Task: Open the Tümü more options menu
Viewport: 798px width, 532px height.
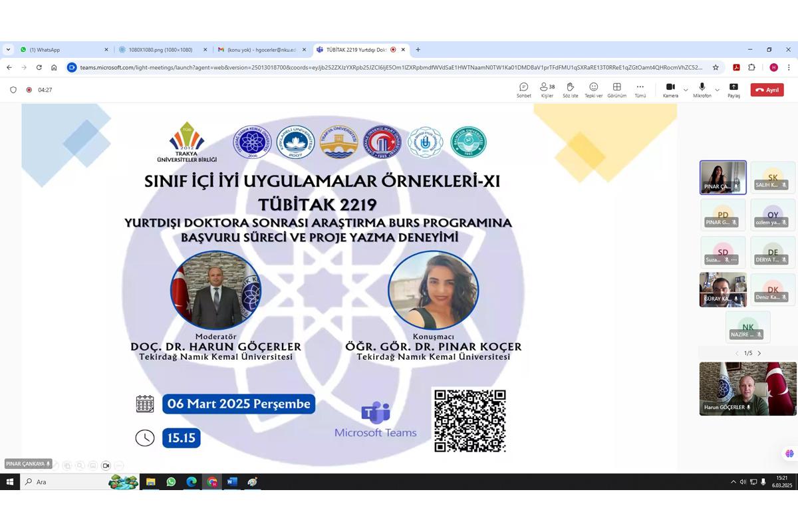Action: pyautogui.click(x=640, y=90)
